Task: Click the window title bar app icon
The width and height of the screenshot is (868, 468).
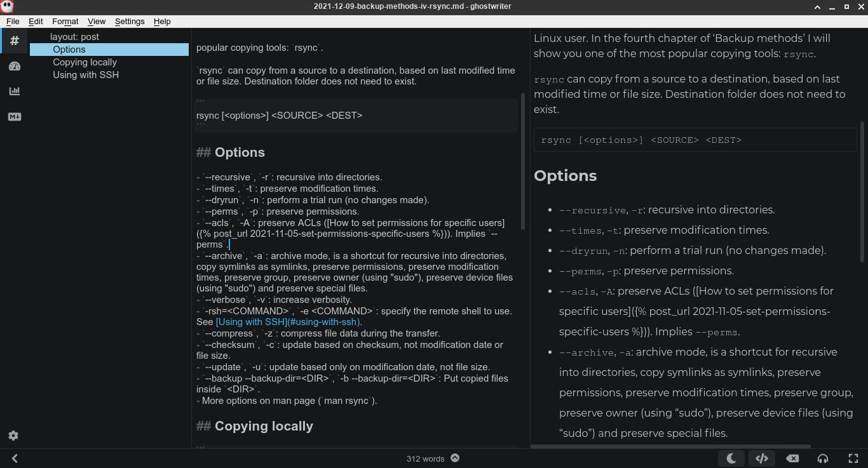Action: (x=7, y=6)
